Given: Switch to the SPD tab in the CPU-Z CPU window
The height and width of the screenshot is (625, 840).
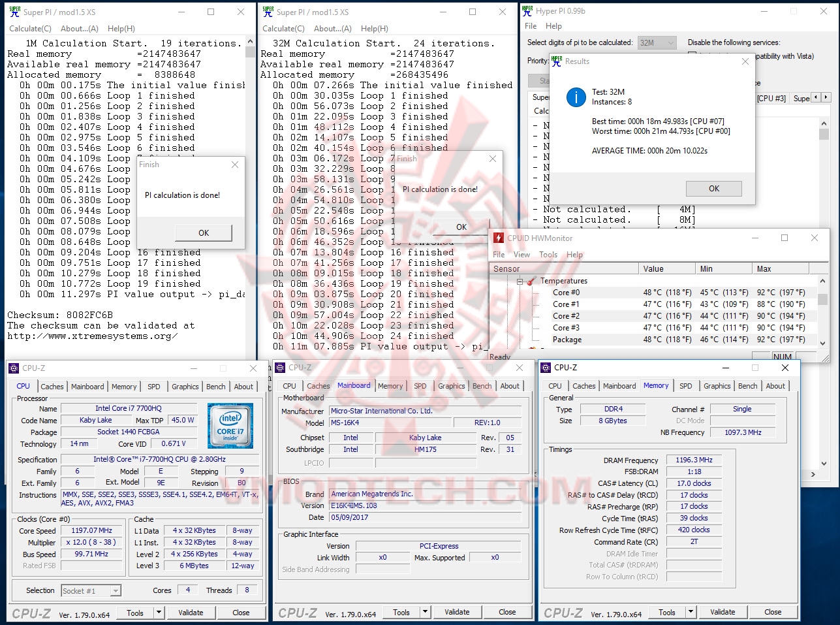Looking at the screenshot, I should coord(154,387).
